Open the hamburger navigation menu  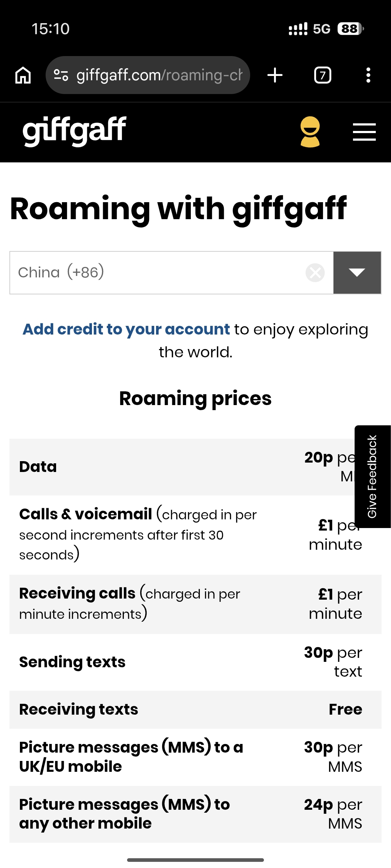364,132
